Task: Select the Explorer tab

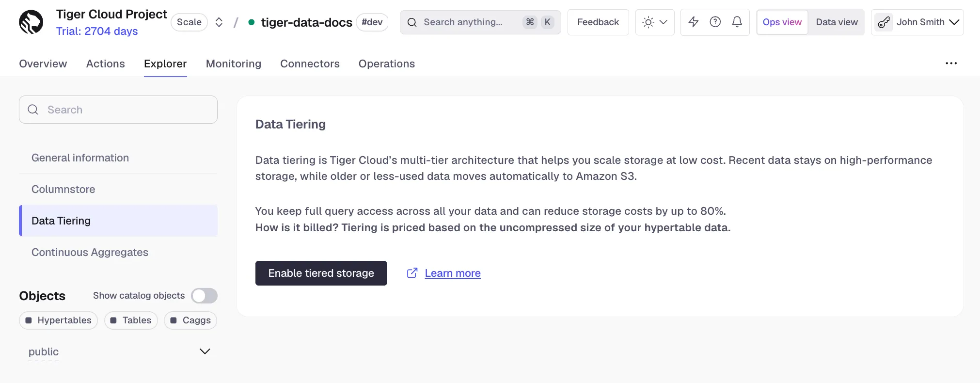Action: click(165, 64)
